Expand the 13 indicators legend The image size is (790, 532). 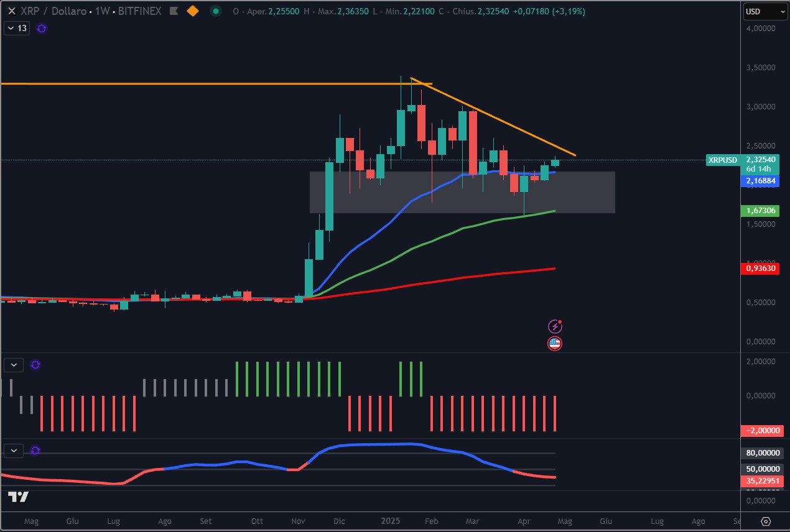point(16,28)
